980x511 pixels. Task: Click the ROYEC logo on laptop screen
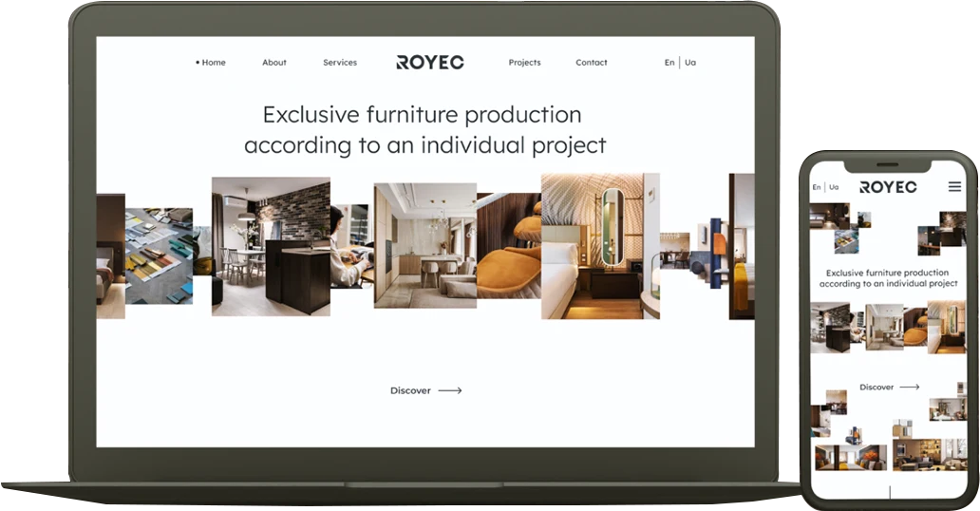pos(430,63)
